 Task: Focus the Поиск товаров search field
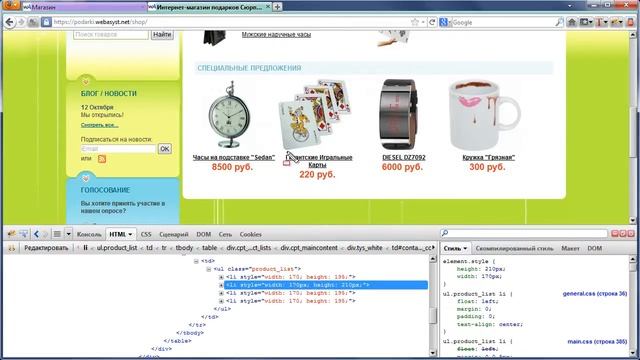pyautogui.click(x=111, y=35)
